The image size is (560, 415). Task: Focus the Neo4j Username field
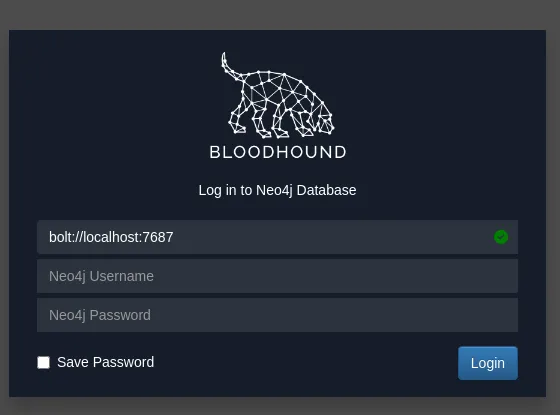278,276
